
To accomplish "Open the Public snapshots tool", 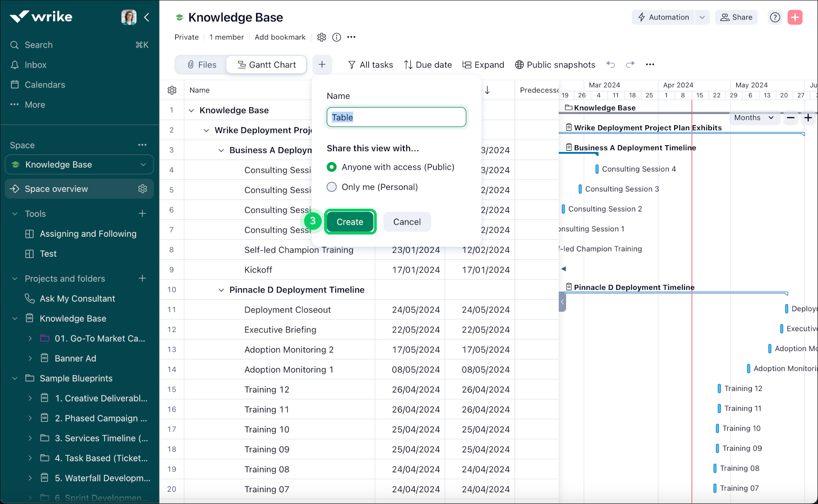I will click(555, 64).
